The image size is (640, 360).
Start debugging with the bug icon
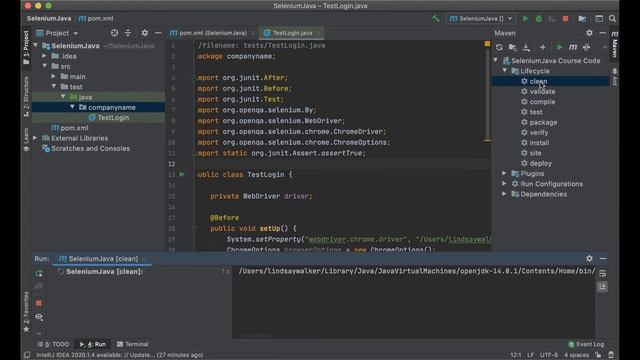538,19
